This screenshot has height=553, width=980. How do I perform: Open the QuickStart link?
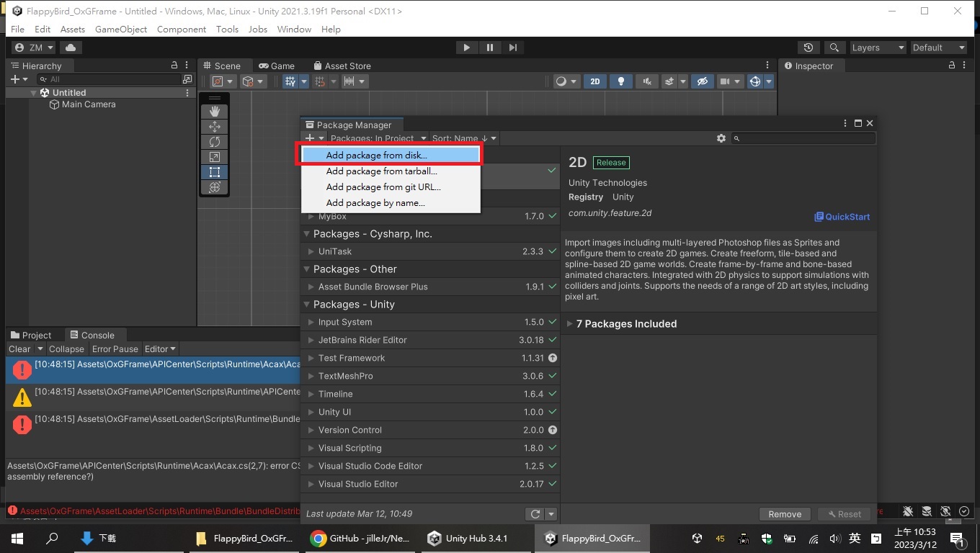tap(842, 217)
